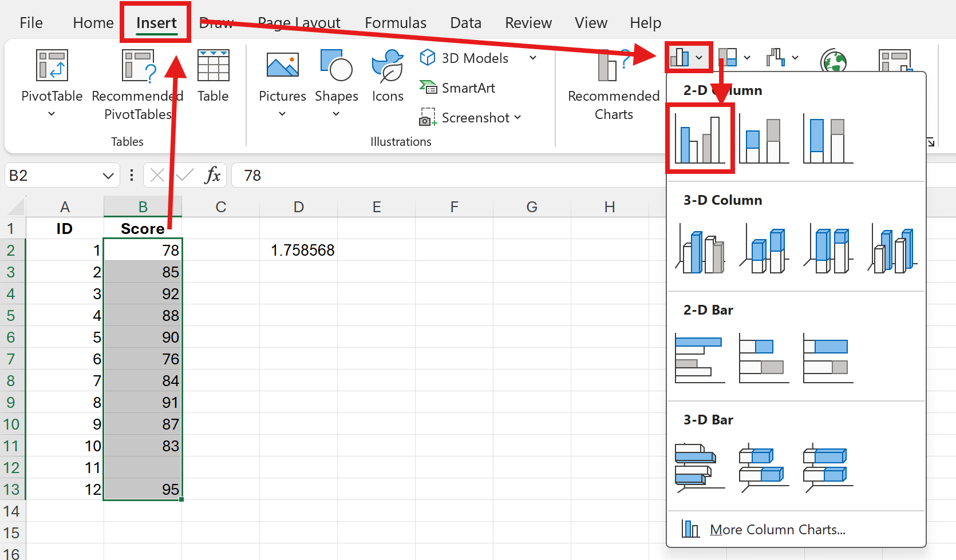This screenshot has height=560, width=956.
Task: Click the PivotTable icon
Action: click(52, 66)
